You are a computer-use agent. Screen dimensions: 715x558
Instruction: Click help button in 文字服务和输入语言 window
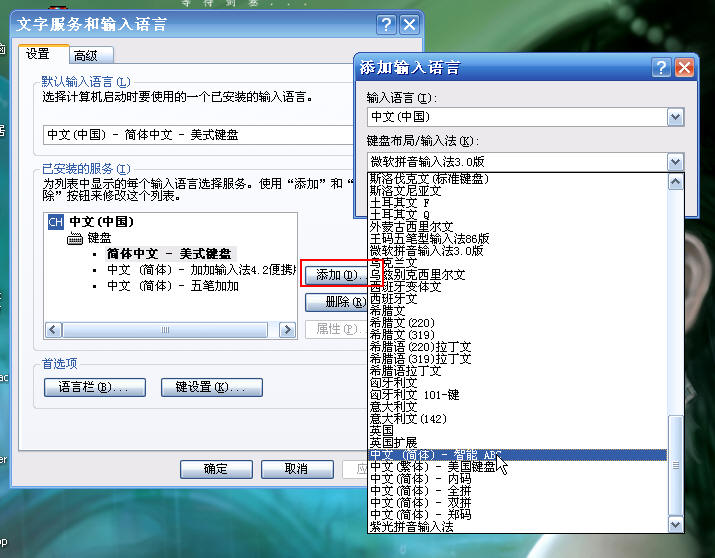(386, 24)
